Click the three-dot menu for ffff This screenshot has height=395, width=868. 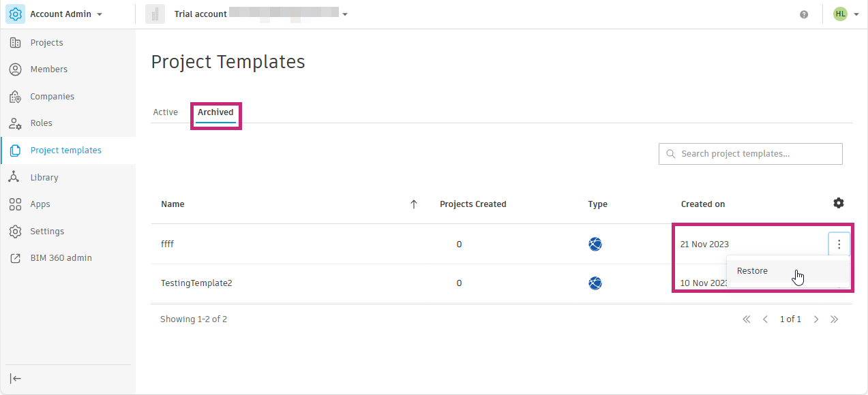coord(839,244)
